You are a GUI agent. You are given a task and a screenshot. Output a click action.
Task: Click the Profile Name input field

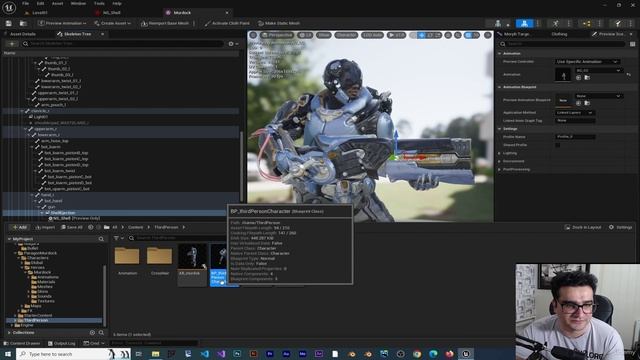(575, 137)
